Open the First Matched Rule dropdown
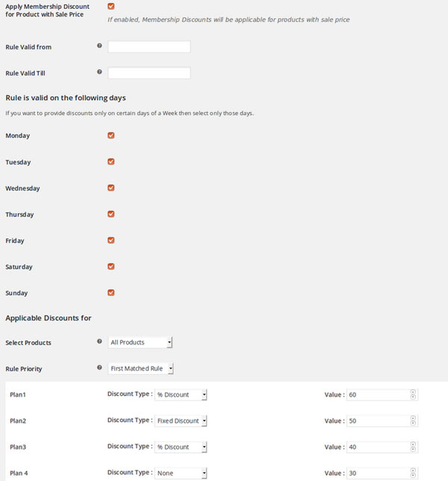 [x=140, y=368]
